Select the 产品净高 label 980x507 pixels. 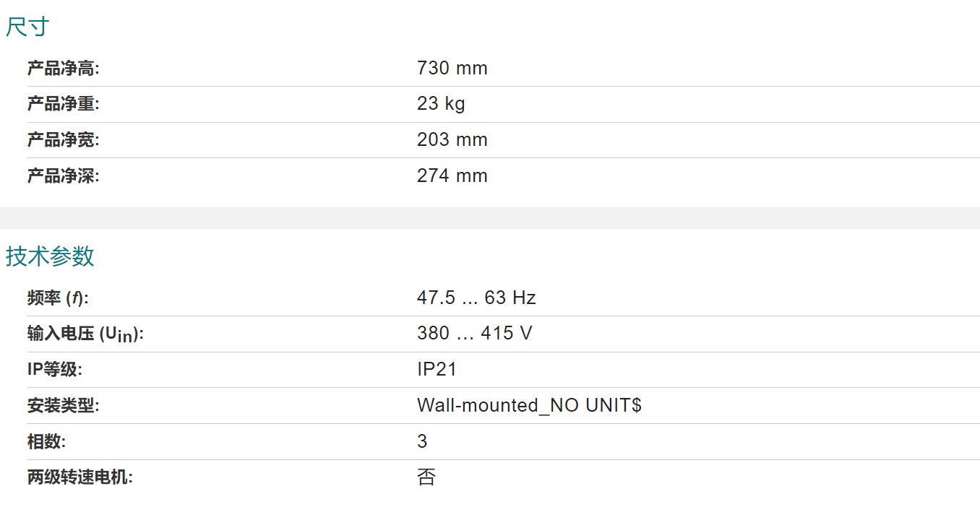(63, 69)
